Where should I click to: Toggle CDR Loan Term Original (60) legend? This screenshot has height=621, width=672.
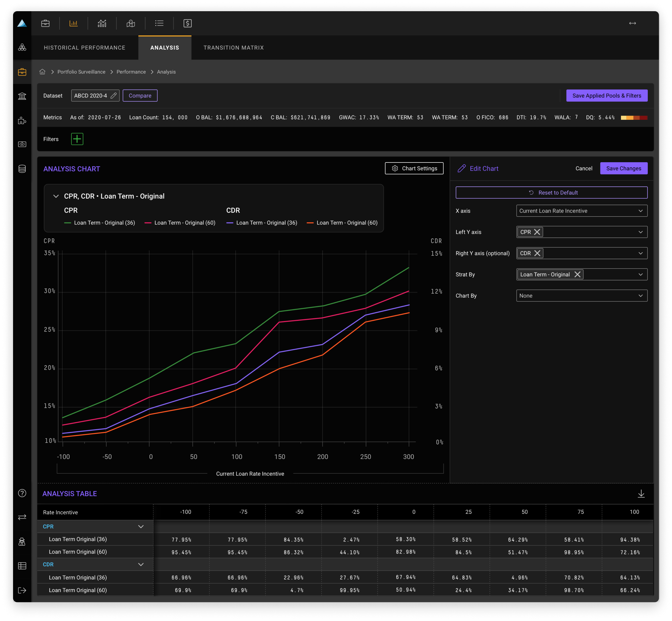pos(342,222)
